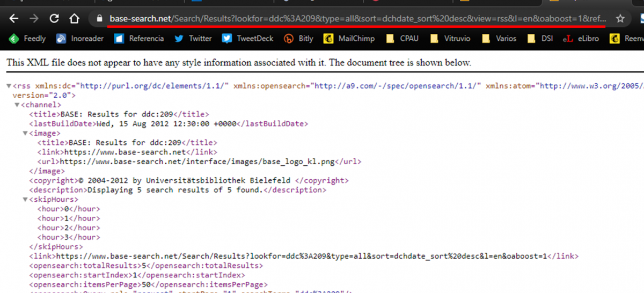Select the opensearch:startIndex line
This screenshot has height=293, width=644.
pos(137,275)
